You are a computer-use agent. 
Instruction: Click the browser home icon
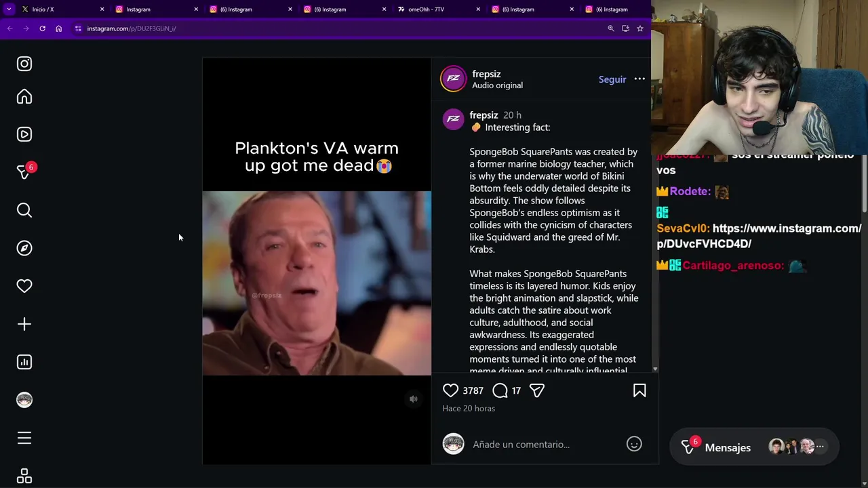coord(59,28)
